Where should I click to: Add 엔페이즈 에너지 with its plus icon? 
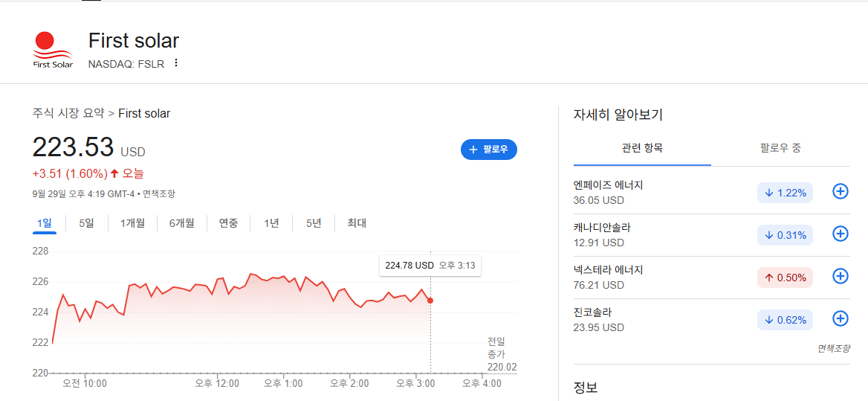[841, 192]
